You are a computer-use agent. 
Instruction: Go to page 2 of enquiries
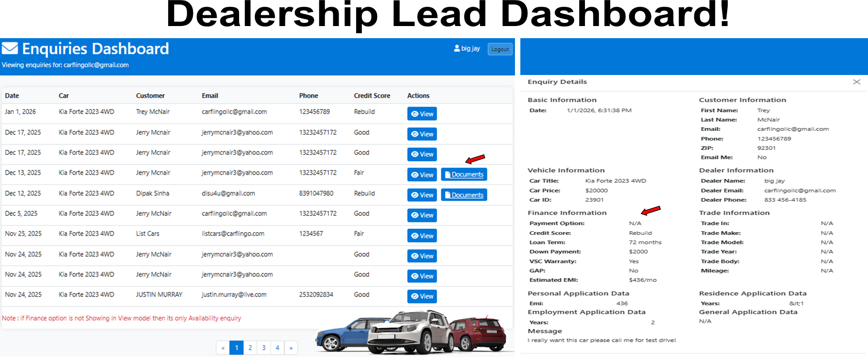(250, 348)
